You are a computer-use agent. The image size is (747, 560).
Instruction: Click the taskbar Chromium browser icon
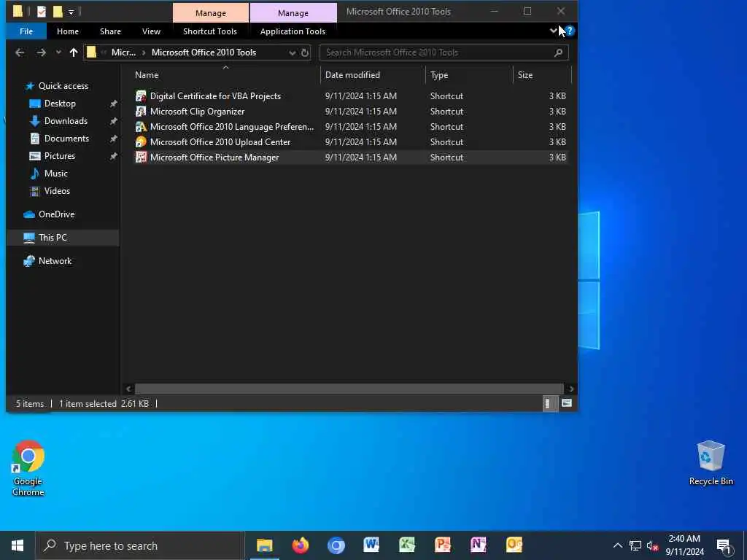click(336, 545)
